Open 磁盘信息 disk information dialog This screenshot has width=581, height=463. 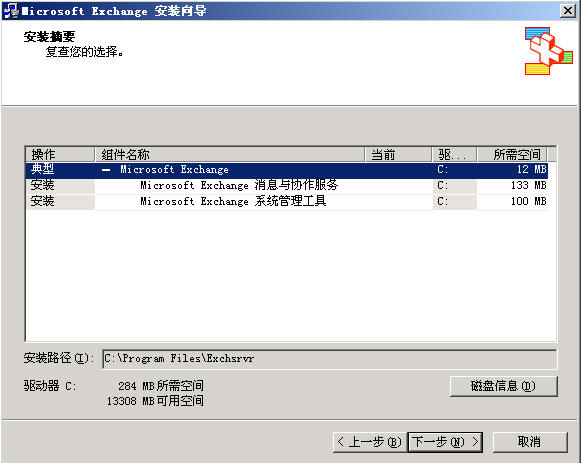(x=504, y=386)
